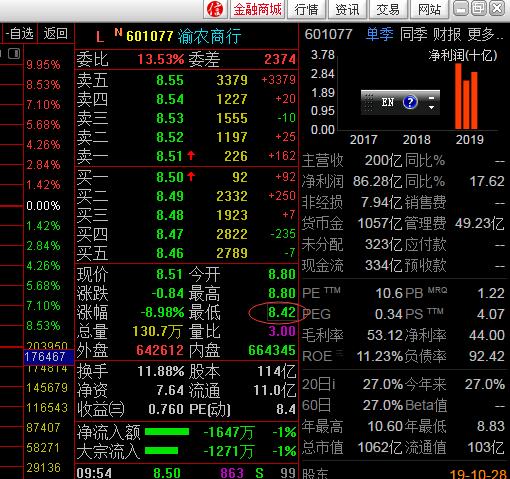Click the ROE value 11.23%

pyautogui.click(x=380, y=356)
